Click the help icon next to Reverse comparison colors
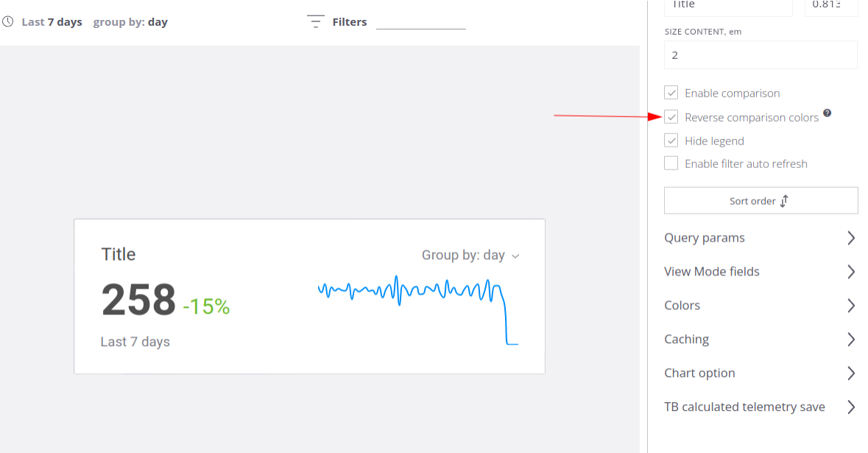 [x=828, y=113]
